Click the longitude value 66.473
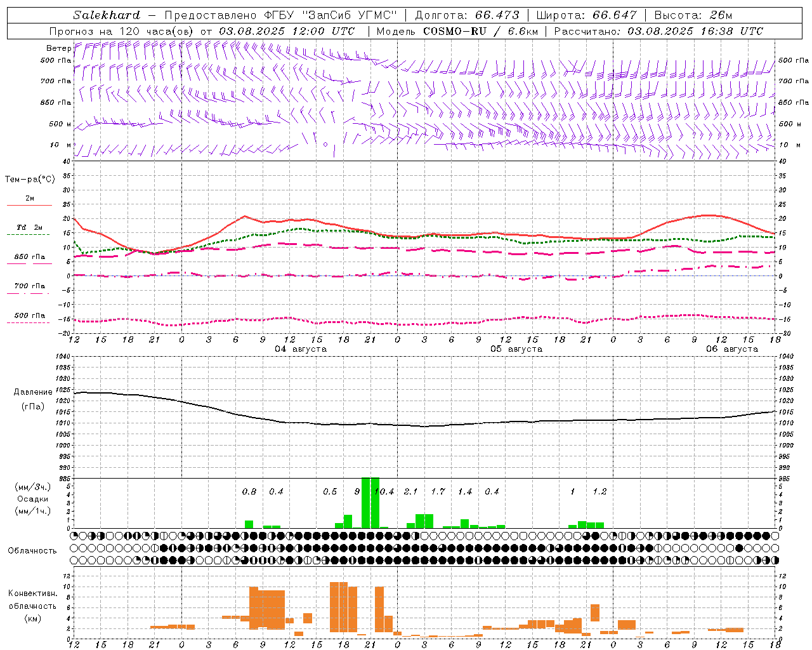This screenshot has width=812, height=650. (497, 15)
